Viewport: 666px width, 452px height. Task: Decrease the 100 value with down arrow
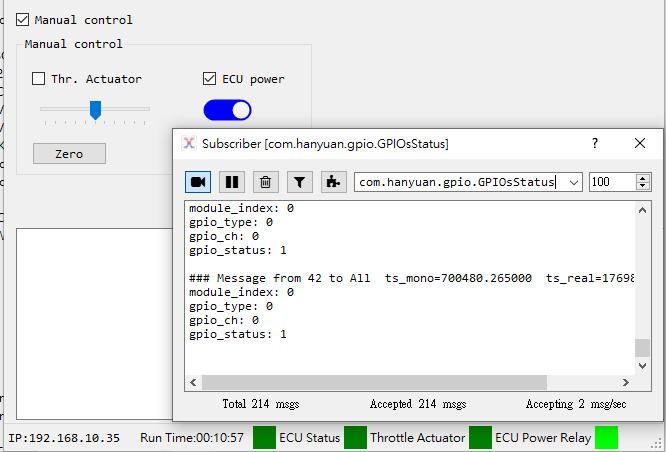(643, 187)
